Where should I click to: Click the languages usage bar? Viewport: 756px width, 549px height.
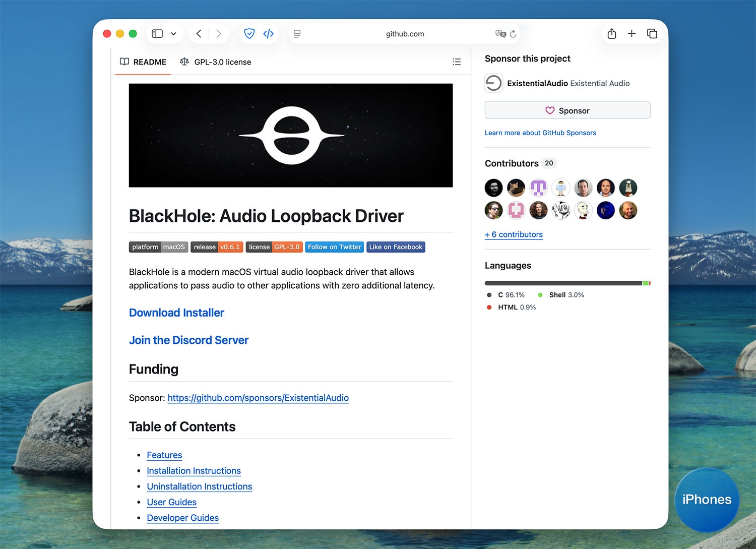click(567, 283)
